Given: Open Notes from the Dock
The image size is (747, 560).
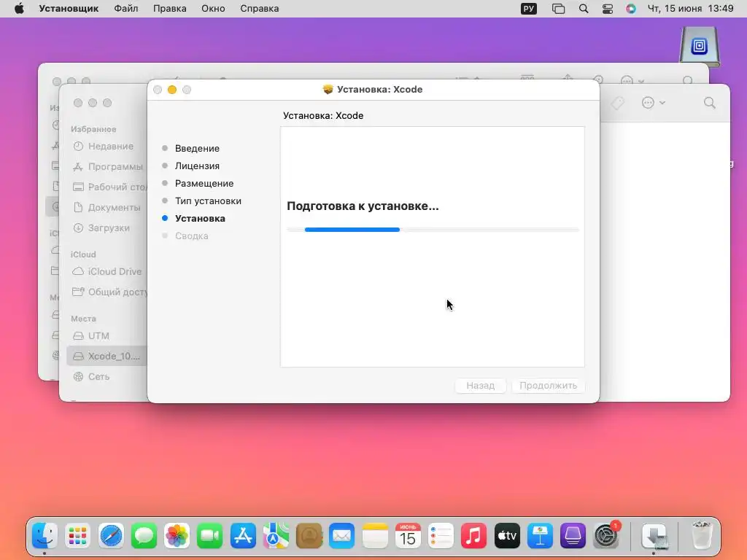Looking at the screenshot, I should point(375,536).
